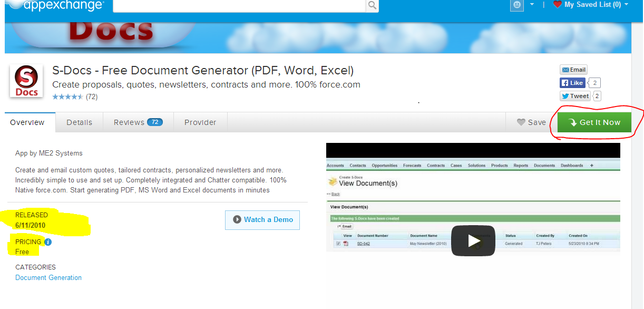The image size is (644, 309).
Task: Open the Reviews tab
Action: (138, 122)
